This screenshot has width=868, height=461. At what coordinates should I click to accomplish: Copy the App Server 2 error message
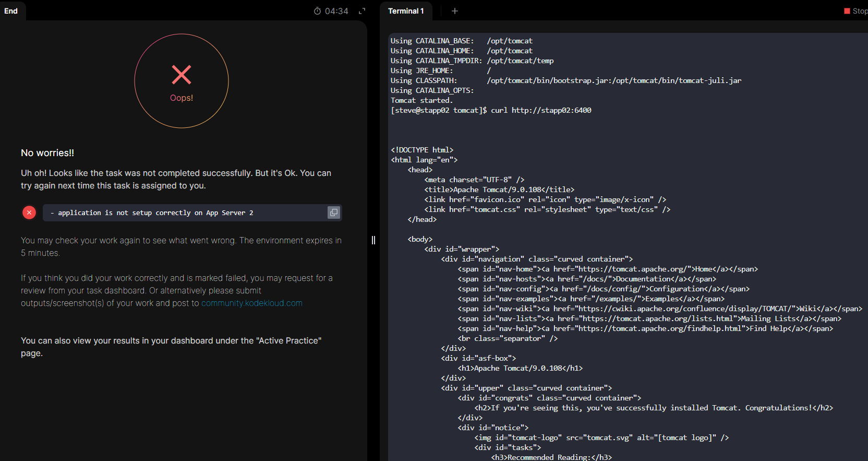pos(334,212)
